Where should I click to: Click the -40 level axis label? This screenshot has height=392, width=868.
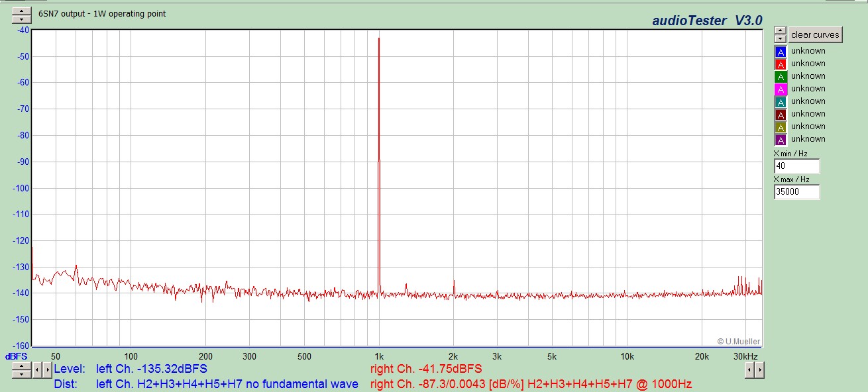[x=22, y=30]
